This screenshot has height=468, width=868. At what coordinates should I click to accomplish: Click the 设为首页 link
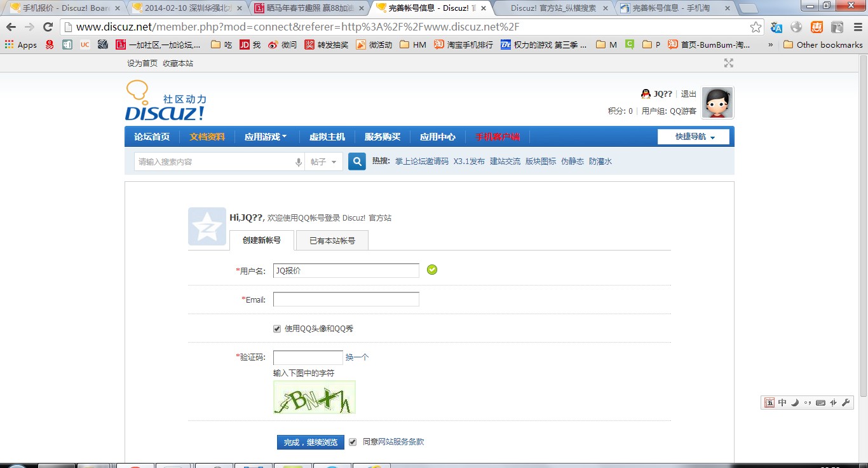point(142,64)
